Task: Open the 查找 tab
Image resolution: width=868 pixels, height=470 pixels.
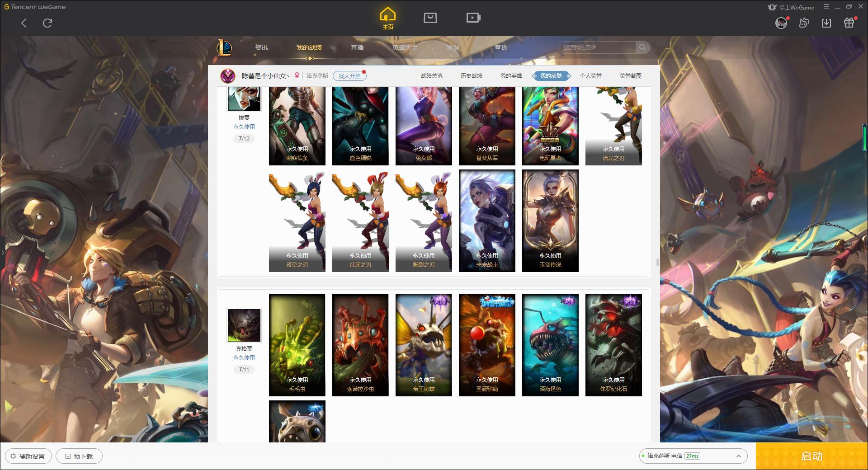Action: [x=501, y=47]
